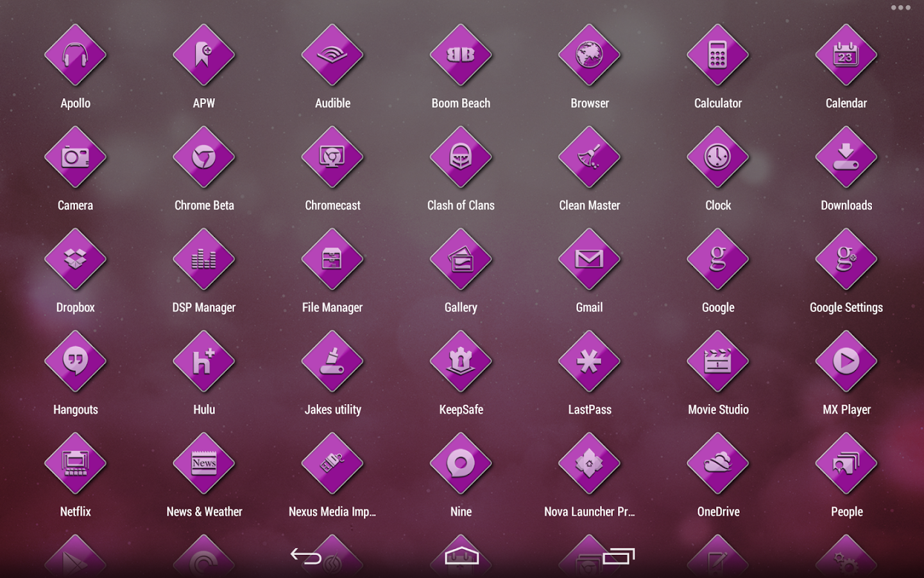Viewport: 924px width, 578px height.
Task: Click the "Jakes utility" label text
Action: click(x=332, y=410)
